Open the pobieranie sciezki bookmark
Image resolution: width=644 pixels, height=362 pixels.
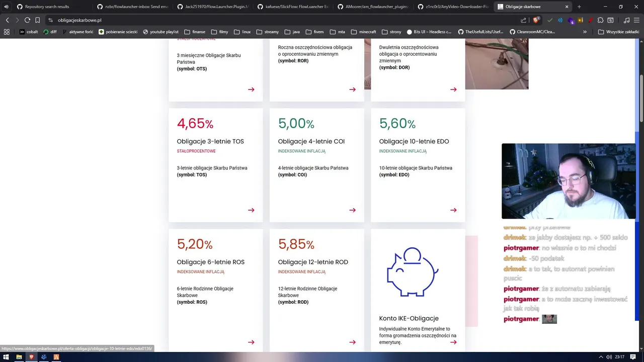point(118,32)
